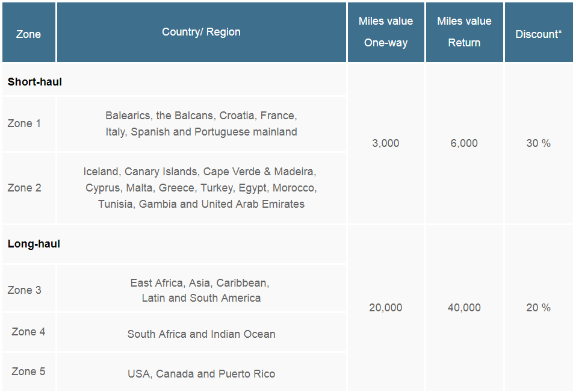
Task: Select the Zone 1 row label
Action: pyautogui.click(x=24, y=123)
